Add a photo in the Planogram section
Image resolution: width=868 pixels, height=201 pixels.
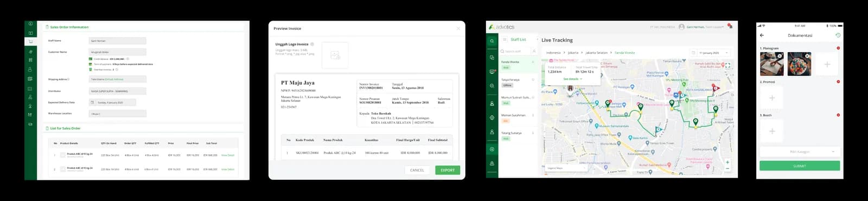tap(827, 64)
